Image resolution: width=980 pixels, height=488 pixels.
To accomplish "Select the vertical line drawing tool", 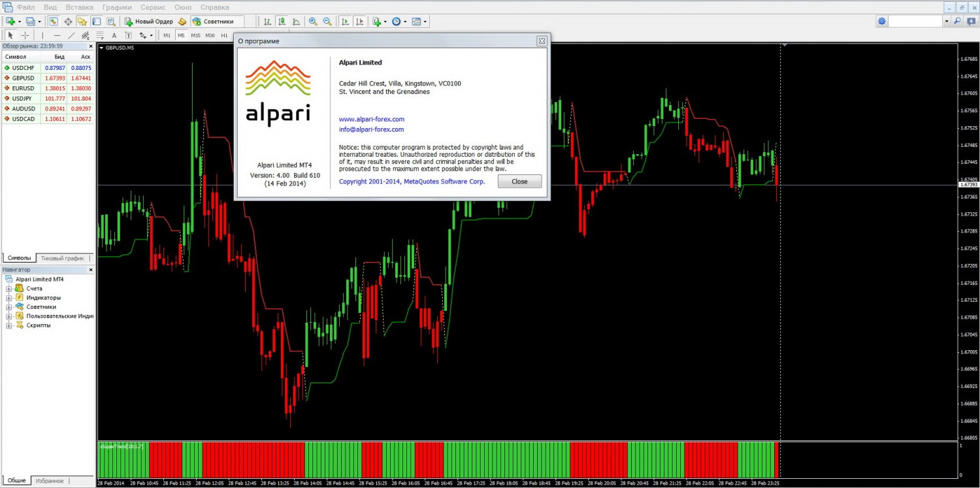I will click(42, 35).
